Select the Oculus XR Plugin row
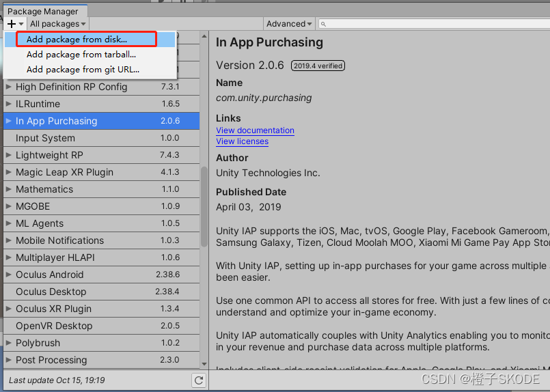This screenshot has height=392, width=550. (x=101, y=309)
